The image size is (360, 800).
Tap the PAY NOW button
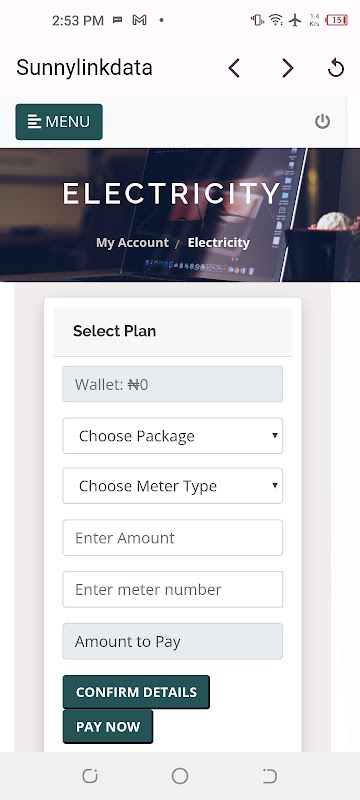coord(108,727)
